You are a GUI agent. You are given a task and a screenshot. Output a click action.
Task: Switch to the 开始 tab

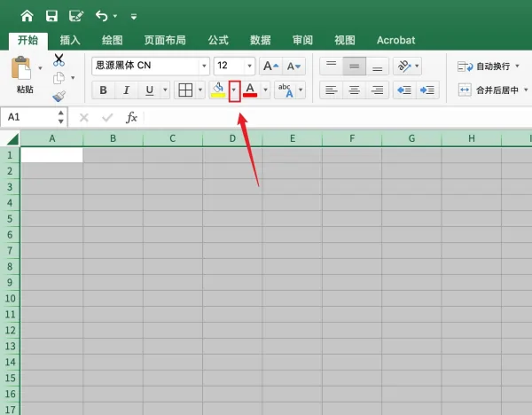click(x=27, y=41)
